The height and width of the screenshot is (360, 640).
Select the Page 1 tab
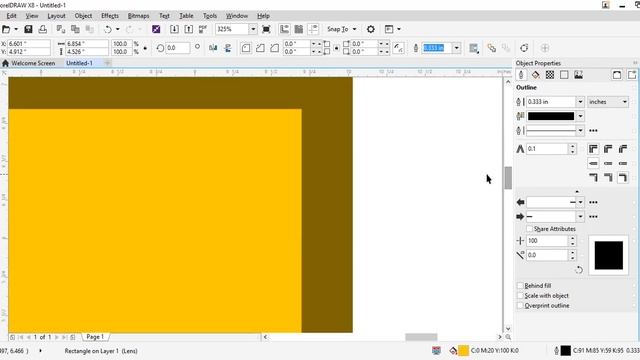[95, 337]
